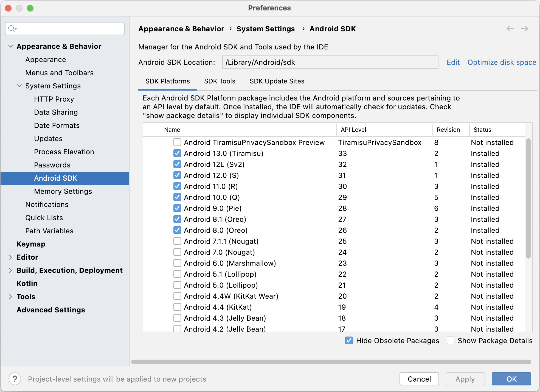Check Android 7.0 (Nougat) platform
This screenshot has width=540, height=392.
[x=177, y=252]
